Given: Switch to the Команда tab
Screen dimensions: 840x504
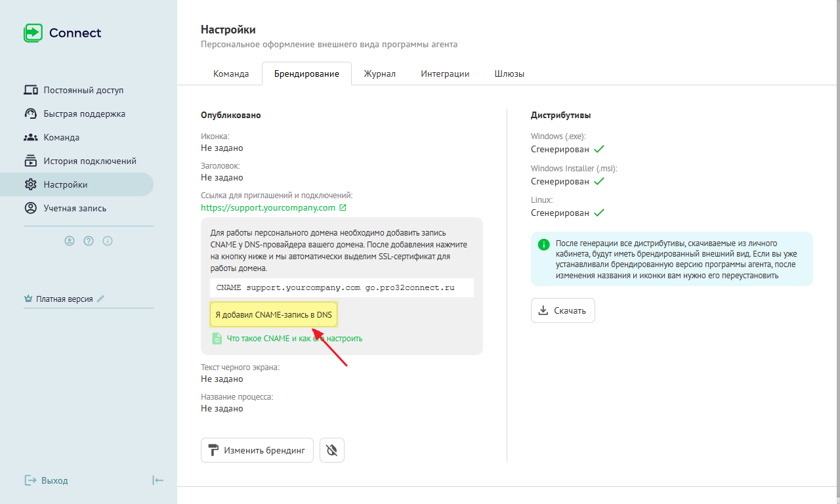Looking at the screenshot, I should (x=231, y=73).
